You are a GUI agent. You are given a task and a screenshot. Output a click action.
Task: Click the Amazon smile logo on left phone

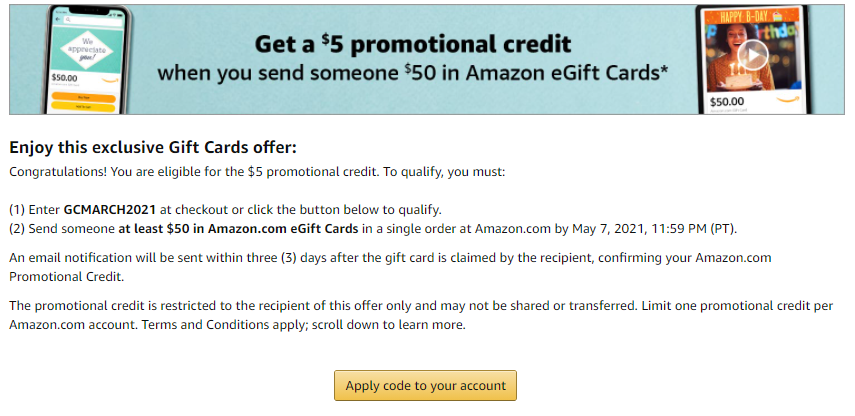point(110,80)
